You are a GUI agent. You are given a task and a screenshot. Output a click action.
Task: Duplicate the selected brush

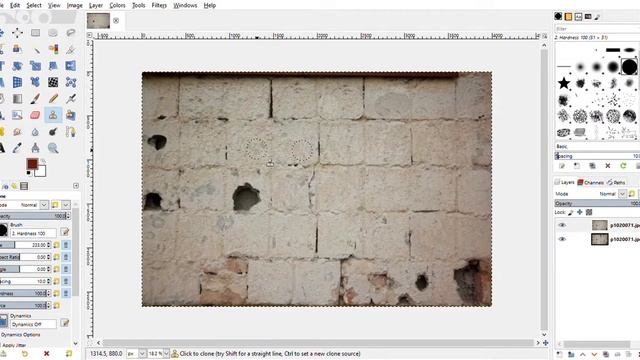pyautogui.click(x=592, y=166)
